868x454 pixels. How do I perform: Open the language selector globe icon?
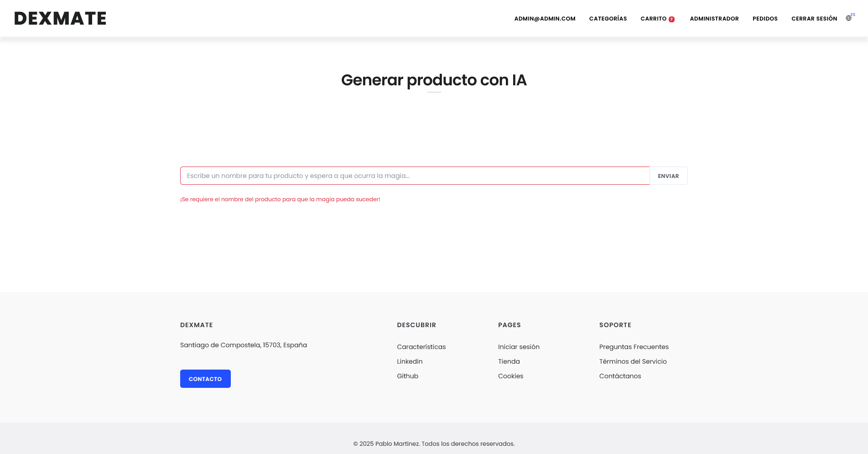[x=848, y=18]
